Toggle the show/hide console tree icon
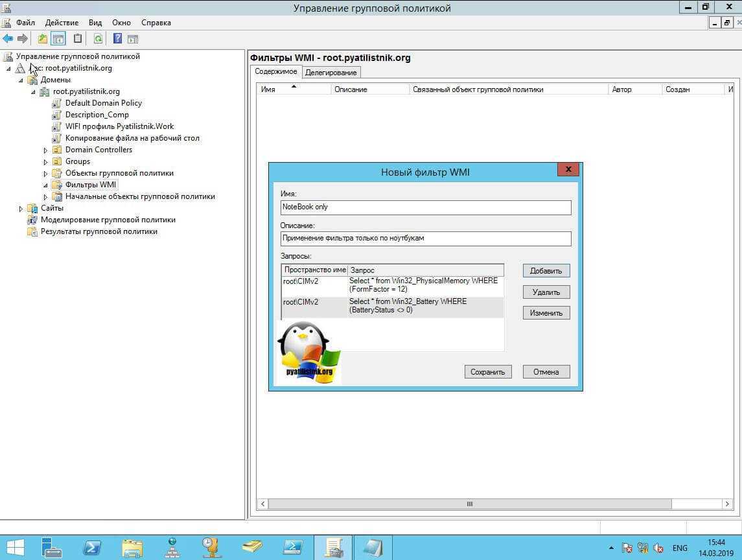742x560 pixels. click(58, 39)
